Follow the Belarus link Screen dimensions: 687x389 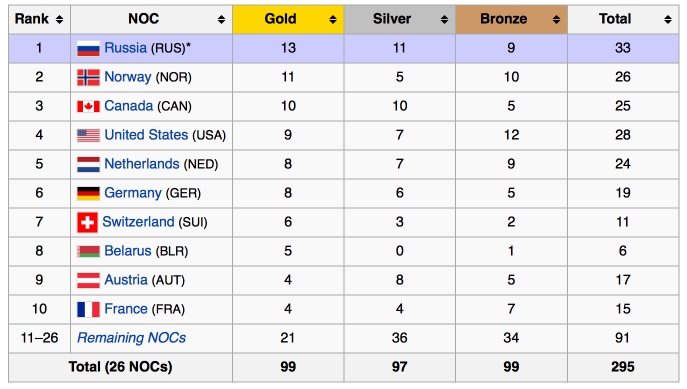click(127, 251)
